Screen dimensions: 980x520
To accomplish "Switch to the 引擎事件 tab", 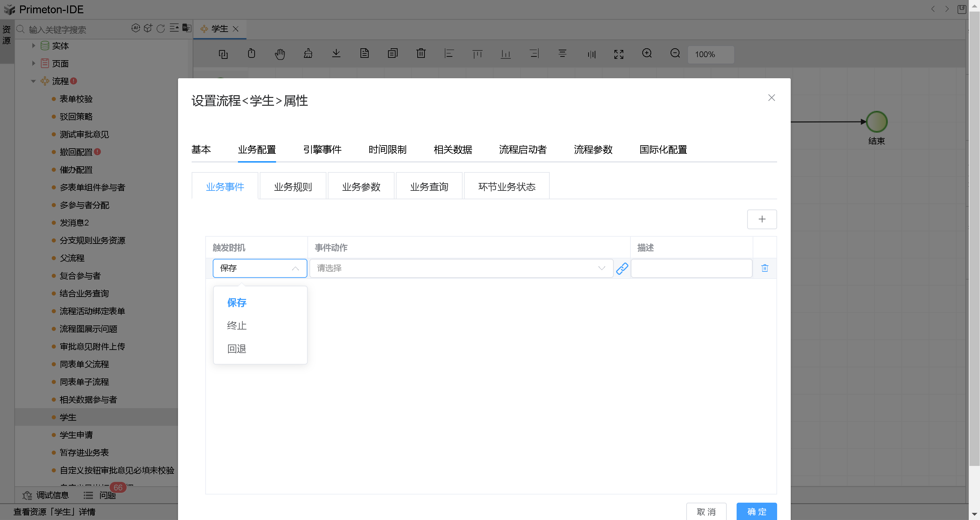I will 322,149.
